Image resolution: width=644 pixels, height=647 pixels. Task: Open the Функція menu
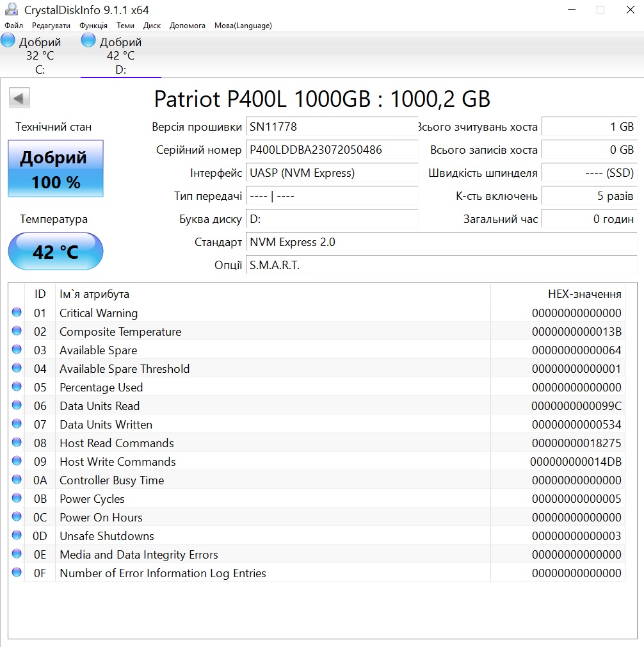coord(93,26)
